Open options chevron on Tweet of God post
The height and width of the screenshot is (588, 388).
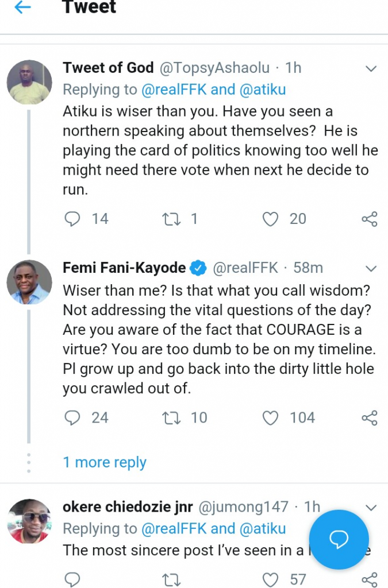click(x=371, y=69)
